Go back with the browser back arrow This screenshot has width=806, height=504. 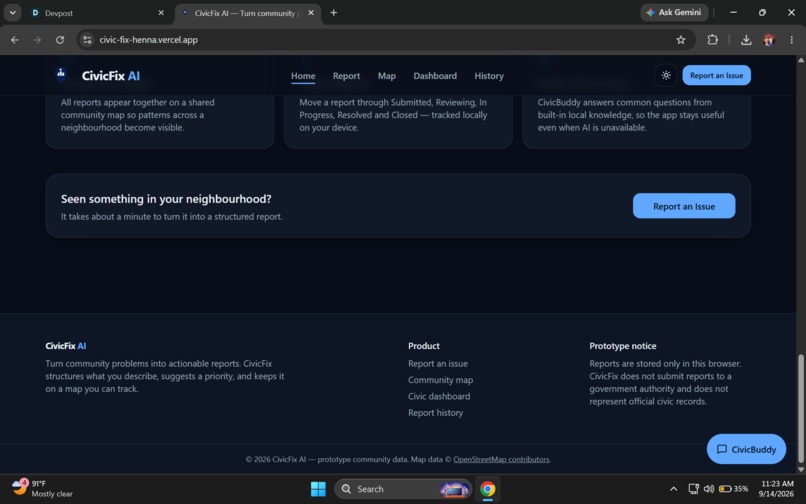click(14, 40)
